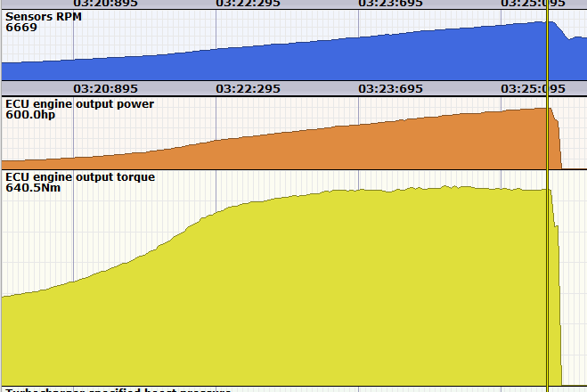Select the 600.0hp value readout
The image size is (587, 392).
click(29, 116)
